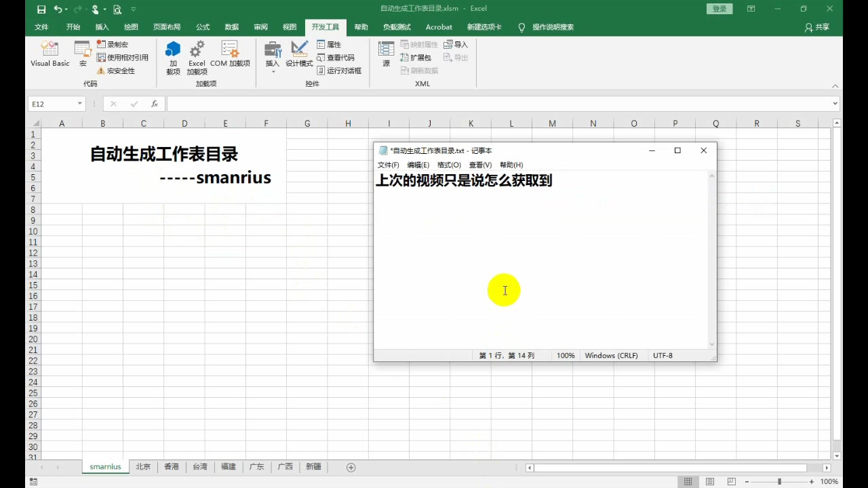Open the XML 源 source pane
868x488 pixels.
coord(386,54)
